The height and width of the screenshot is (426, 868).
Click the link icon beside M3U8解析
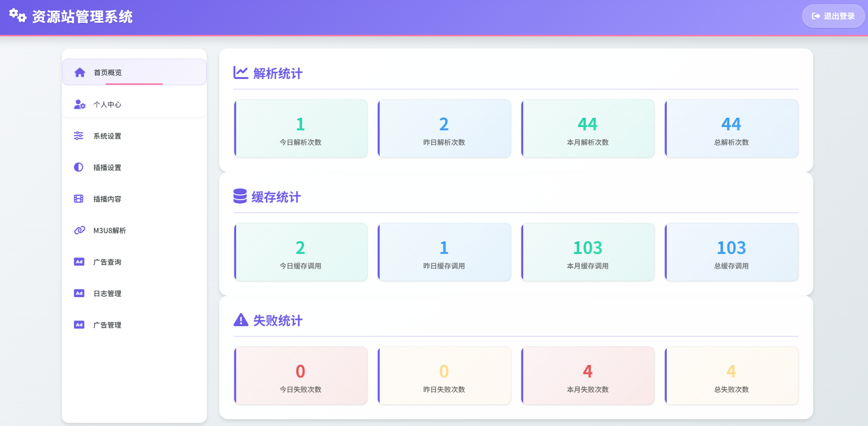click(x=80, y=230)
